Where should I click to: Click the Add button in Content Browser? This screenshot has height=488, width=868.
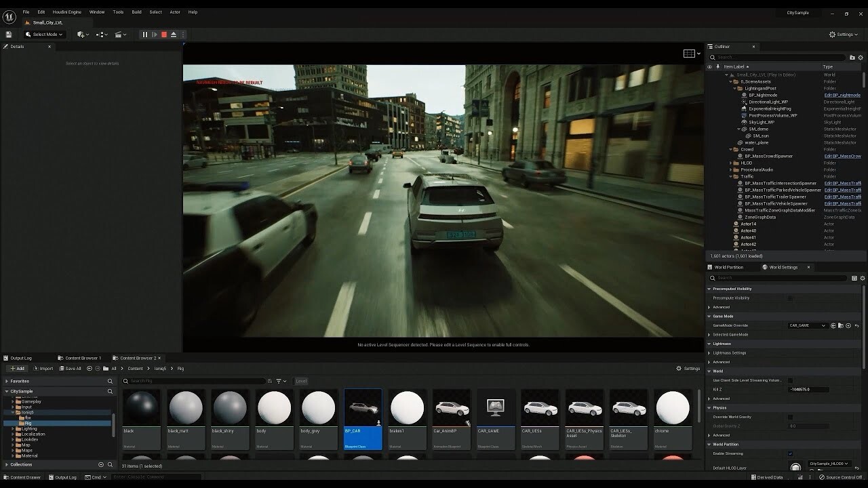pos(16,368)
